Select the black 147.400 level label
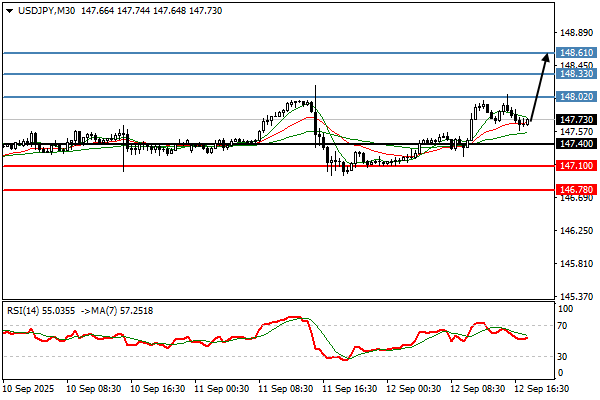The width and height of the screenshot is (600, 400). coord(576,144)
